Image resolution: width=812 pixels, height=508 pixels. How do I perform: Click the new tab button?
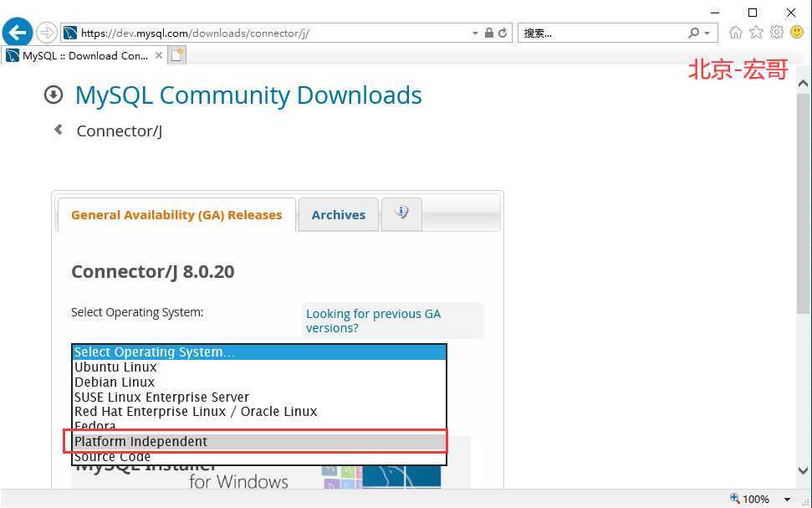[x=176, y=55]
